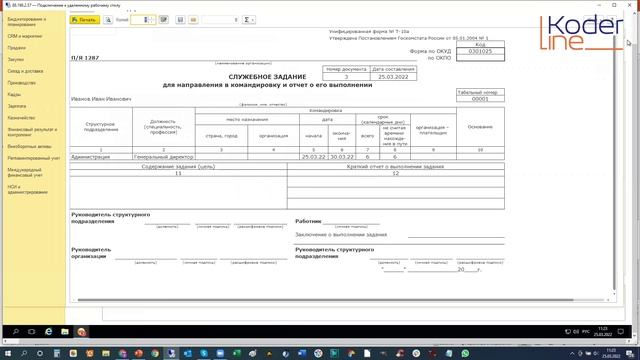Click the document's vertical scrollbar
The width and height of the screenshot is (640, 360).
point(614,162)
